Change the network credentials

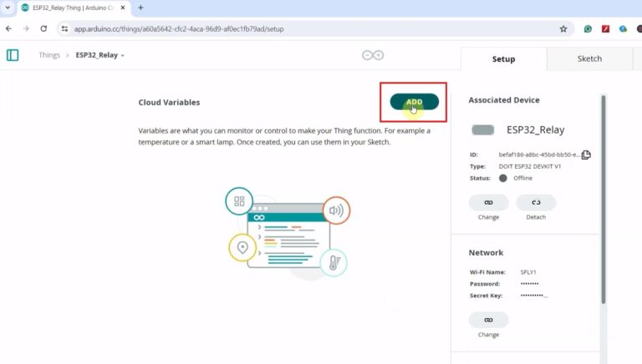click(488, 320)
